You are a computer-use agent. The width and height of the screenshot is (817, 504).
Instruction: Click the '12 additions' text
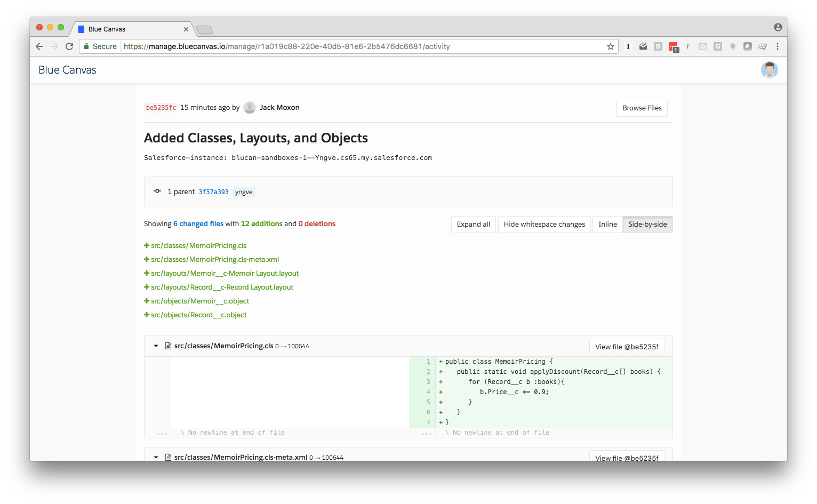262,223
